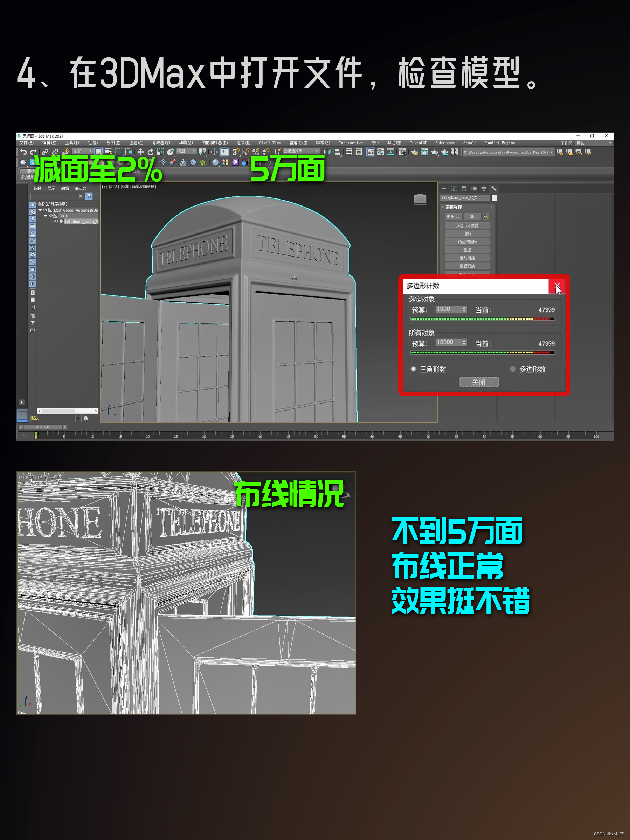Select the 多边形数 radio button
The height and width of the screenshot is (840, 630).
tap(513, 369)
